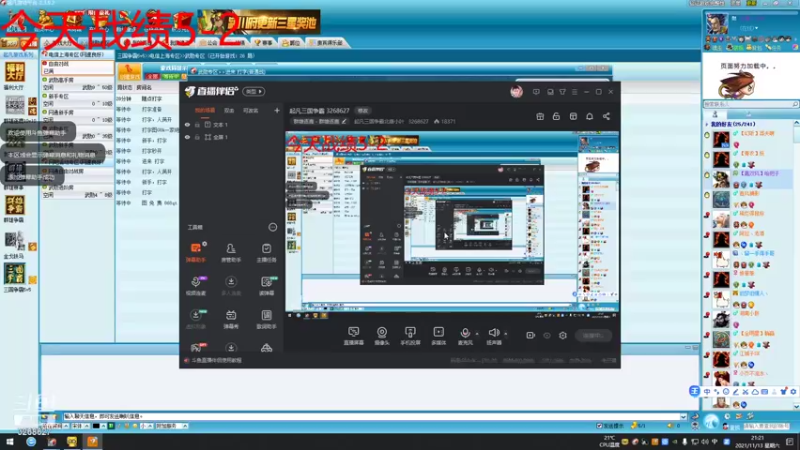This screenshot has width=800, height=450.
Task: Open the 公会 tab in top bar
Action: (x=211, y=43)
